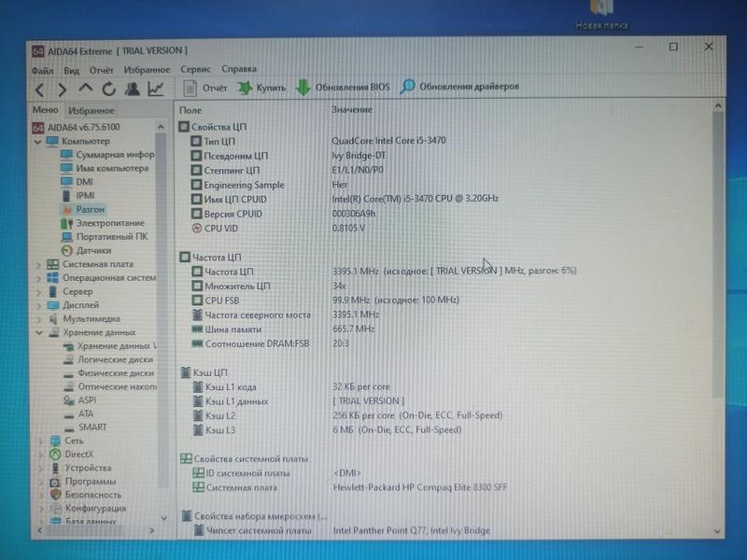This screenshot has width=747, height=560.
Task: Click the AIDA64 title bar application icon
Action: pyautogui.click(x=38, y=51)
